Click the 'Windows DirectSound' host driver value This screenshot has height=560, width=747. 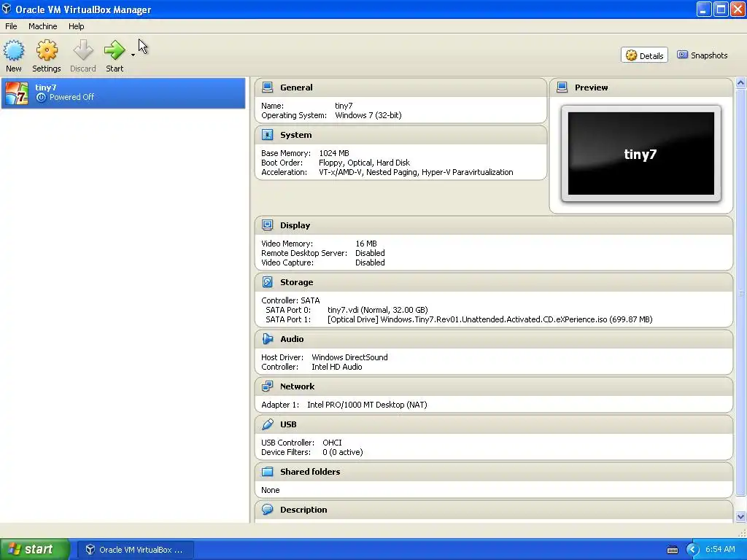pos(349,357)
